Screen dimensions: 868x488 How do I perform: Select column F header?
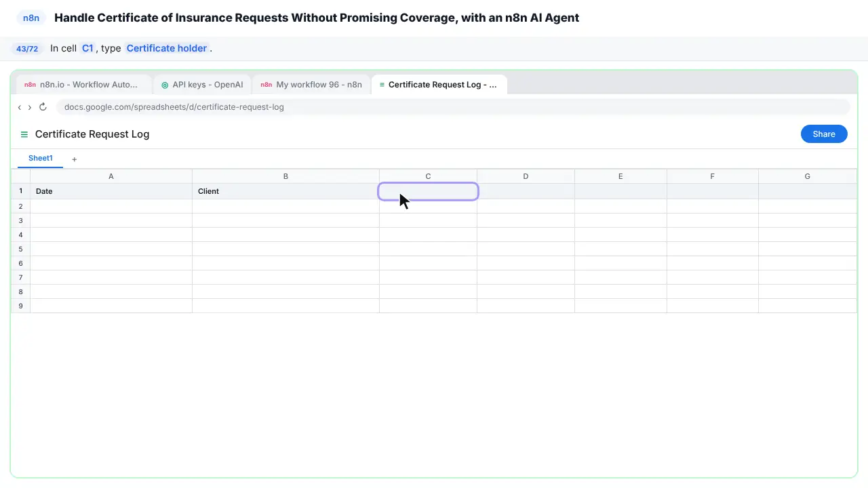pyautogui.click(x=712, y=176)
